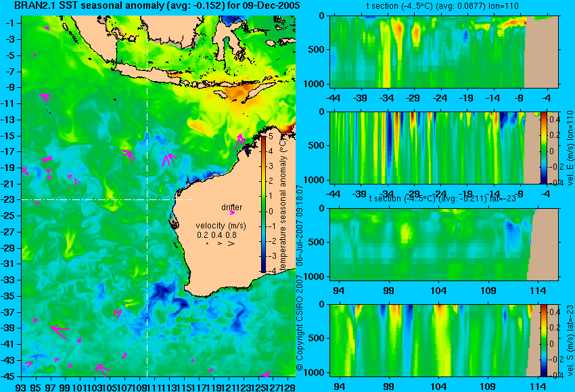
Task: Click the '0.2 0.4 0.8' velocity scale values
Action: click(x=216, y=235)
